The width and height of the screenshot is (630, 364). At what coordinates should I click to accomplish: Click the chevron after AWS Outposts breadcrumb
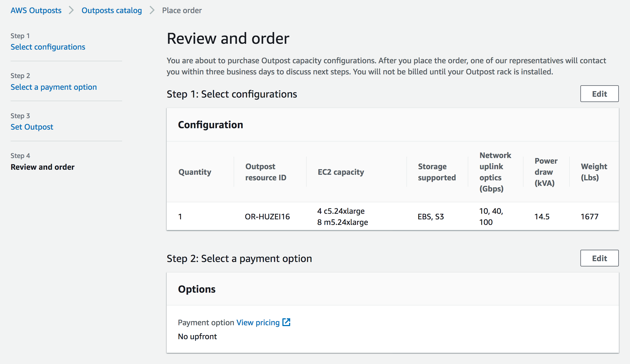pyautogui.click(x=71, y=10)
